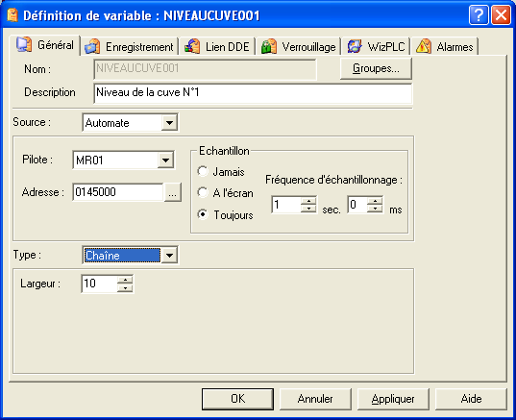
Task: Open the Alarmes tab
Action: [445, 47]
